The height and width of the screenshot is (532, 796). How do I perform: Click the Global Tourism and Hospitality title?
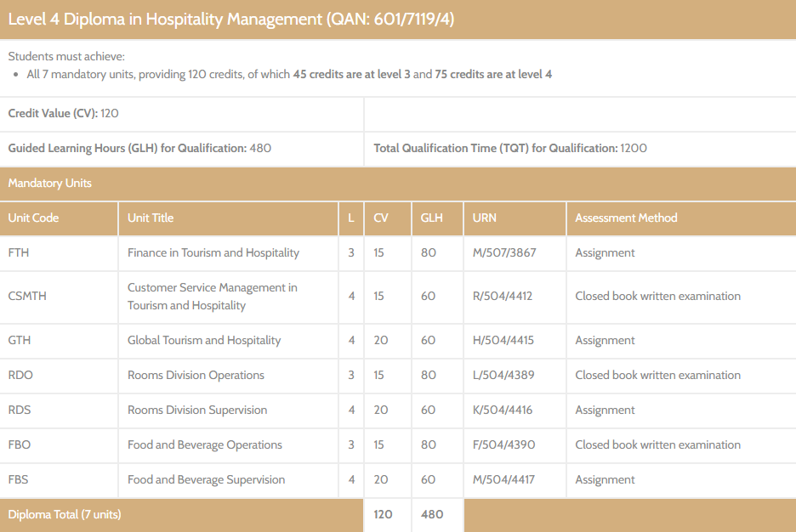coord(204,341)
